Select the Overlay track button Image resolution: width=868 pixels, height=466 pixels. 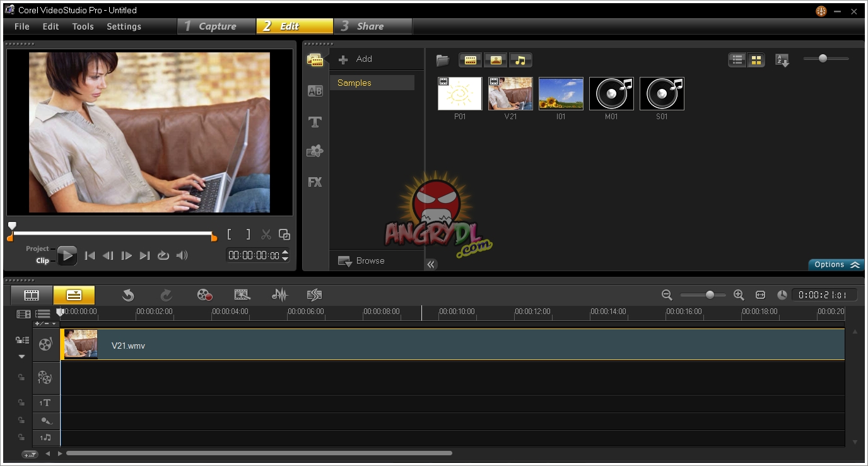pyautogui.click(x=45, y=378)
